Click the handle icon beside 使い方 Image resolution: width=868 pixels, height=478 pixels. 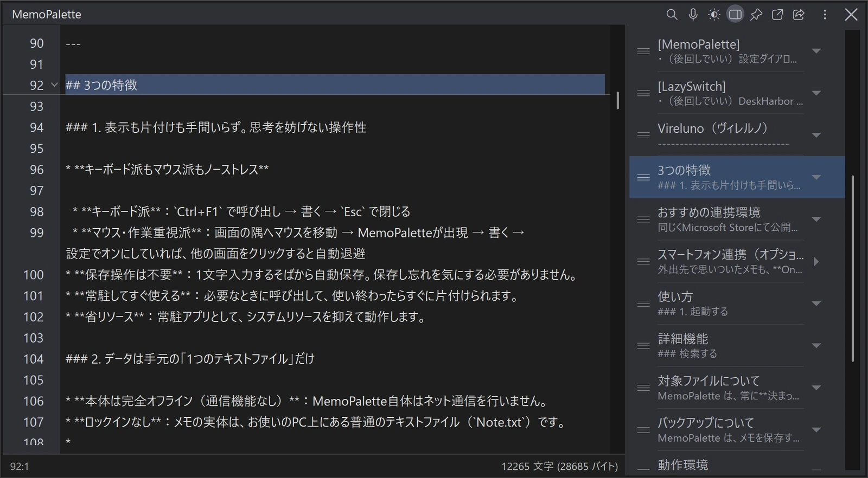pos(643,303)
